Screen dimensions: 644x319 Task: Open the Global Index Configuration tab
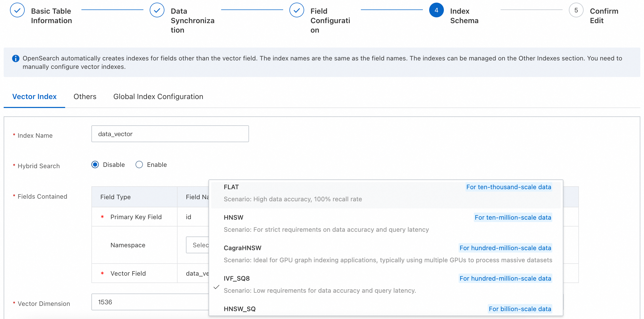point(158,97)
